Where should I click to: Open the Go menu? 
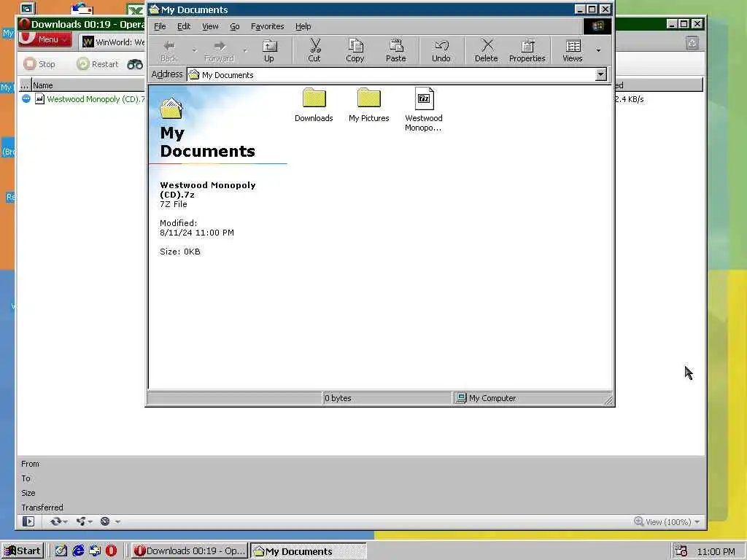(235, 26)
